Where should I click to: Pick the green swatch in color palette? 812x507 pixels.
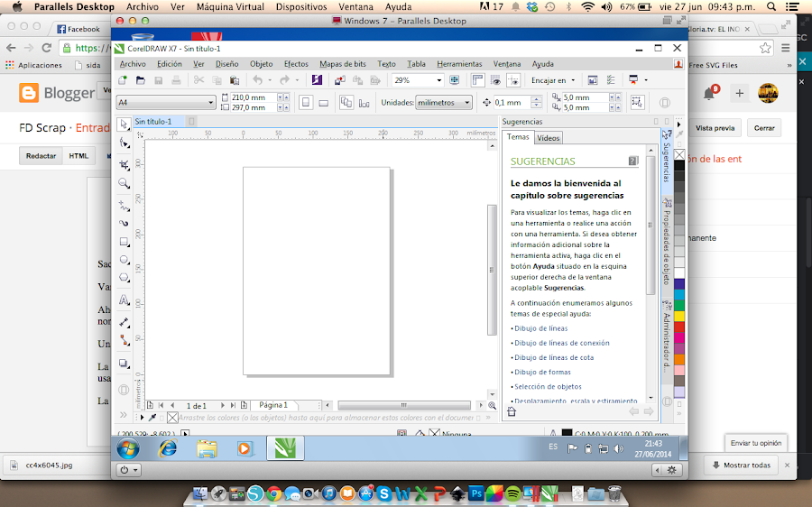(x=678, y=305)
